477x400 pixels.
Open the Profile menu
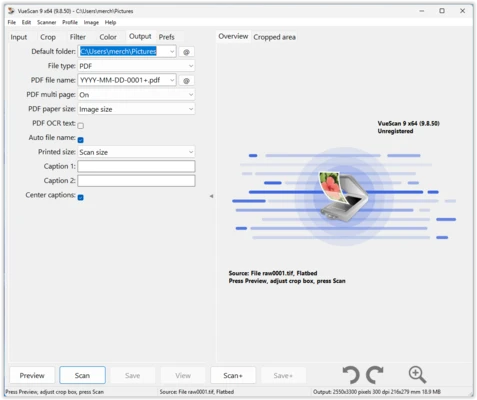[x=70, y=22]
